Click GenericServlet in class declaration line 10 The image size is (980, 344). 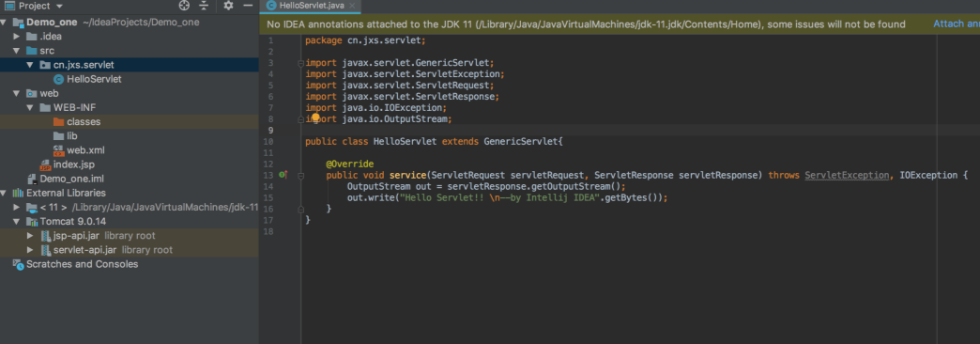click(x=521, y=141)
